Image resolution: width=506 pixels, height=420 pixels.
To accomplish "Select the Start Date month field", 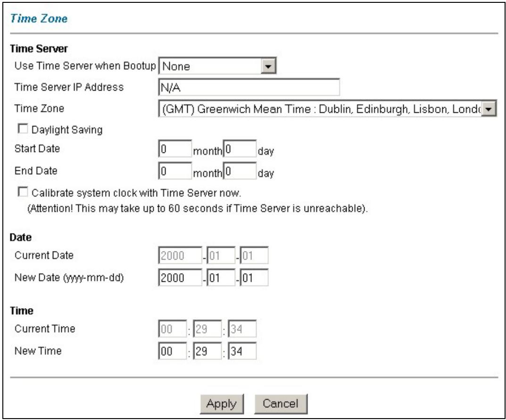I will coord(175,149).
